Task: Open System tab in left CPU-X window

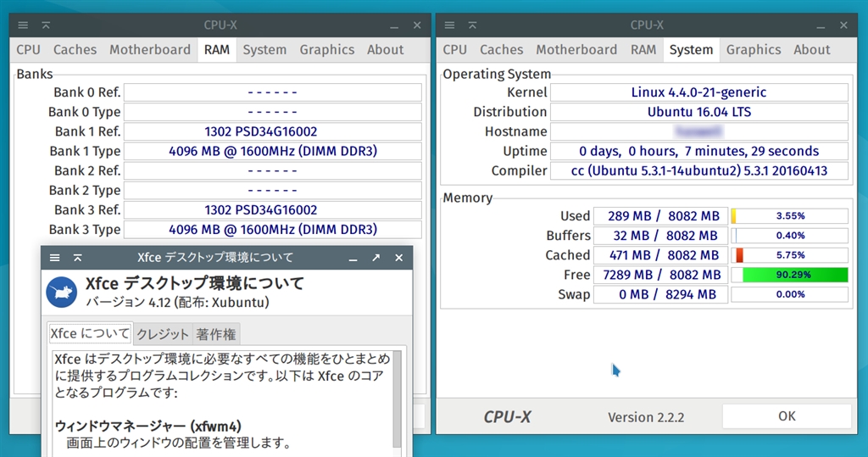Action: point(264,50)
